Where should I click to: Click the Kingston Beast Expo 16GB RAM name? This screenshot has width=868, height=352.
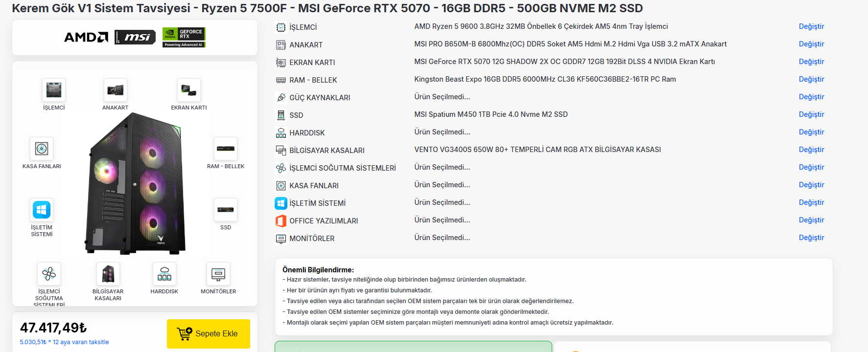click(545, 79)
